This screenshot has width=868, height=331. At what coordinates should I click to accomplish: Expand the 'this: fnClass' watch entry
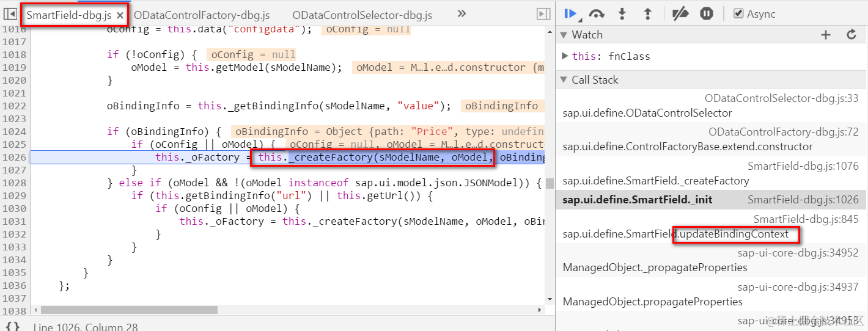pyautogui.click(x=565, y=56)
